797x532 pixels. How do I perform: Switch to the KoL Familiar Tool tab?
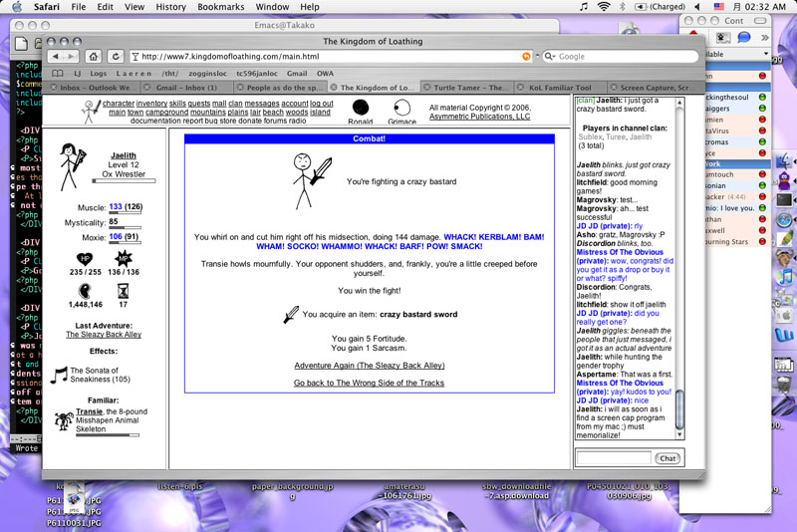560,88
